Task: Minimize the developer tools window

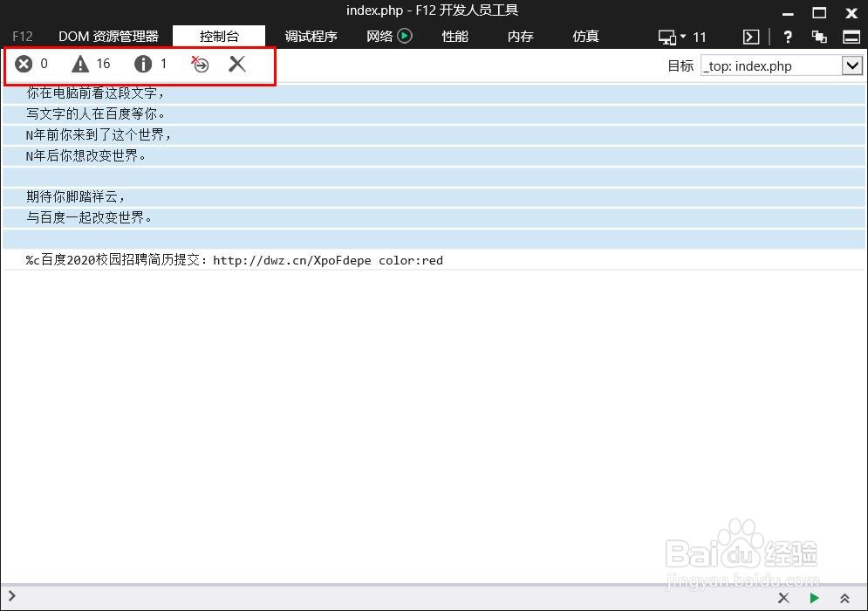Action: tap(788, 13)
